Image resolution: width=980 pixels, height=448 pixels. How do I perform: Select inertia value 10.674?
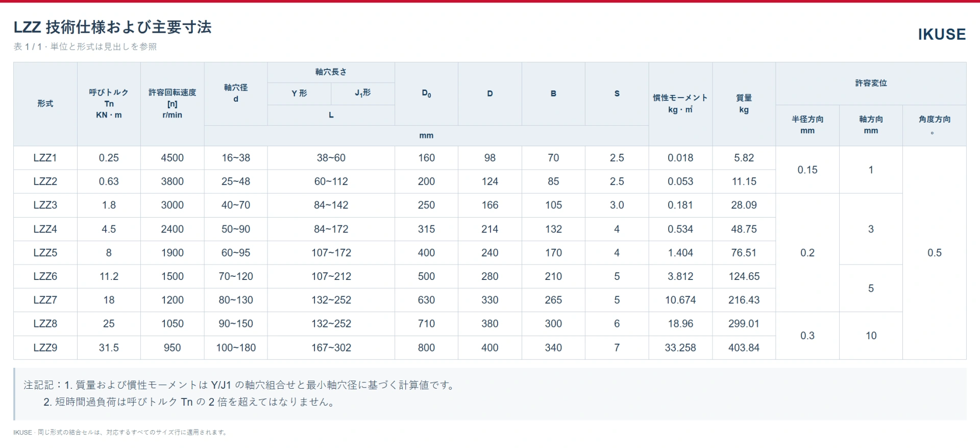click(680, 300)
